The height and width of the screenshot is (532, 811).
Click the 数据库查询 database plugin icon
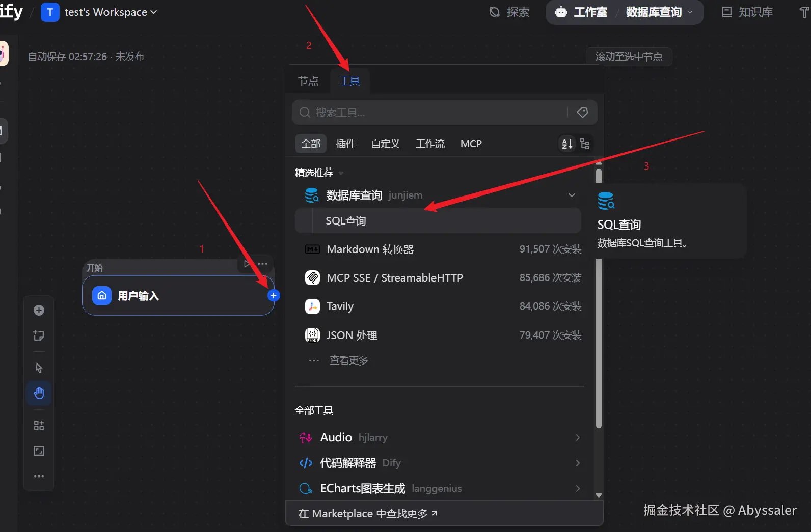(x=312, y=195)
